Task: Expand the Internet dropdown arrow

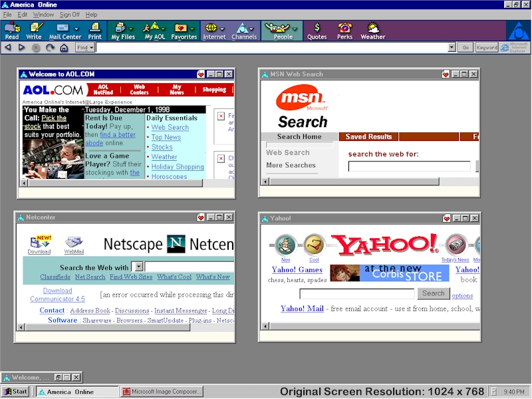Action: click(222, 29)
